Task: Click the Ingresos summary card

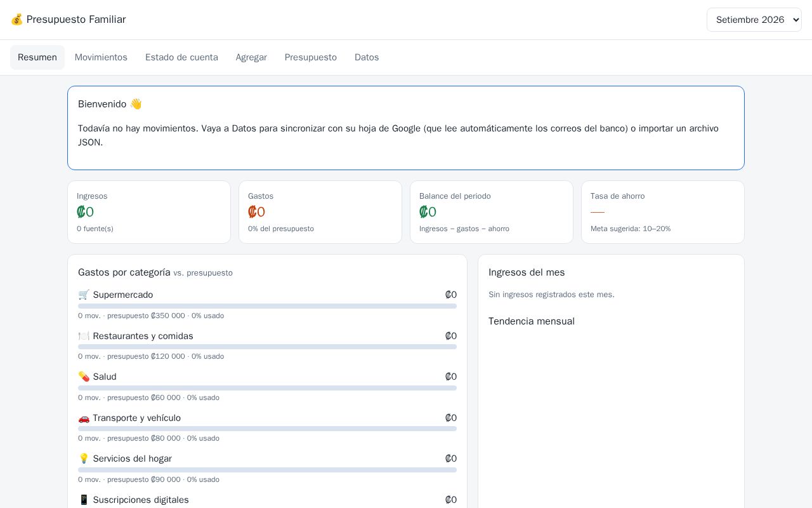Action: (x=149, y=212)
